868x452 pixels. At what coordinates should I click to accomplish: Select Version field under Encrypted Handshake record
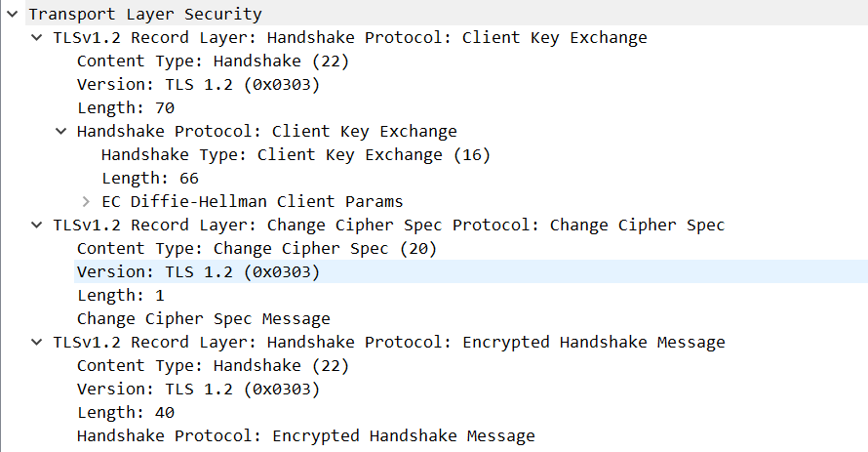click(x=198, y=390)
